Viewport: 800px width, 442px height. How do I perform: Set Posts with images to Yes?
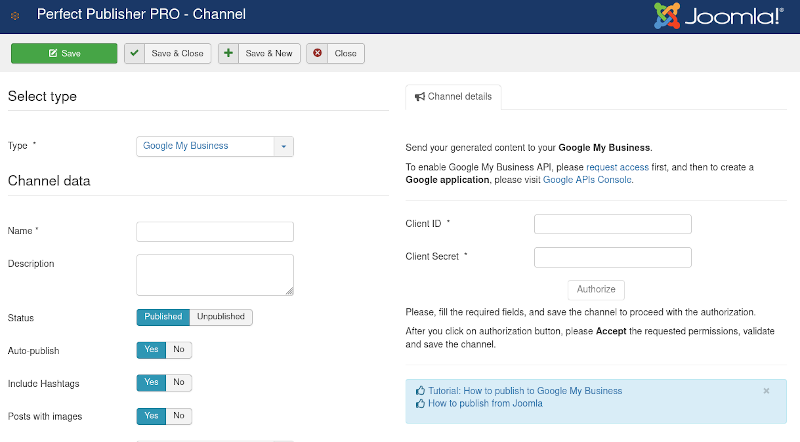pos(151,416)
